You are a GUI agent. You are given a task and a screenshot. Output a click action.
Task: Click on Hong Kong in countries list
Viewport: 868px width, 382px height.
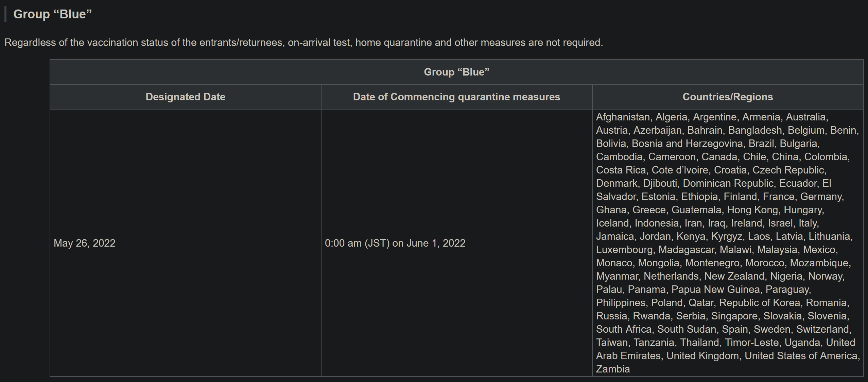(752, 210)
